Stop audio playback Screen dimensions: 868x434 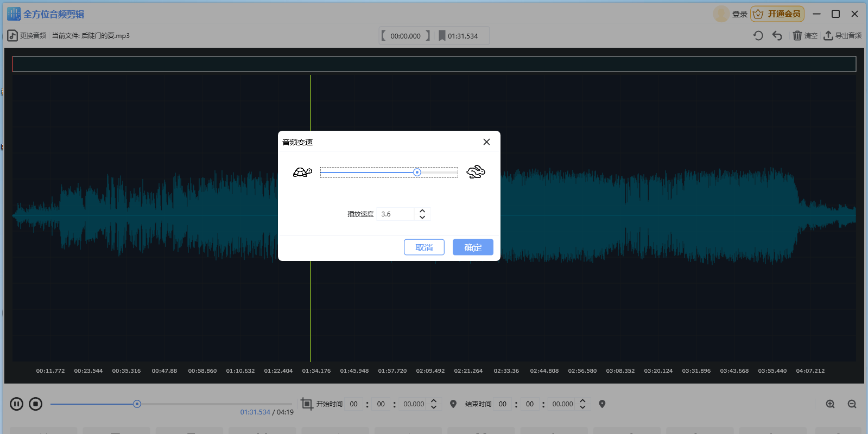tap(36, 404)
